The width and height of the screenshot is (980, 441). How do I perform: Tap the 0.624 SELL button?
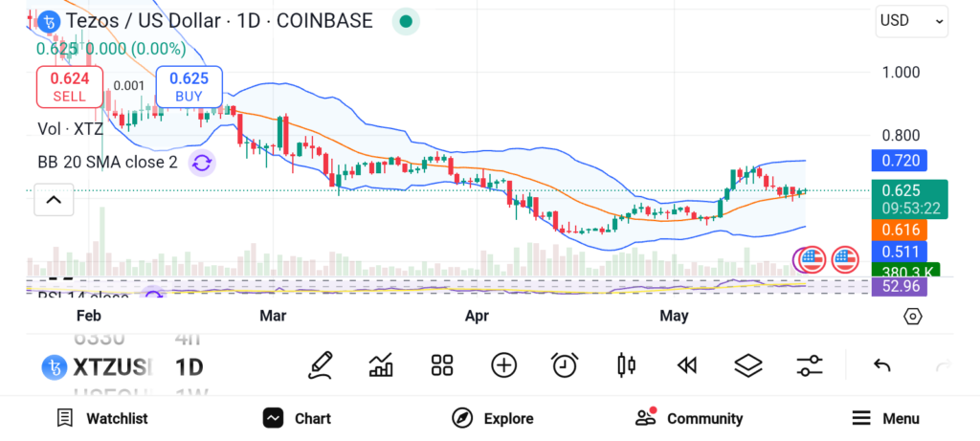(69, 86)
